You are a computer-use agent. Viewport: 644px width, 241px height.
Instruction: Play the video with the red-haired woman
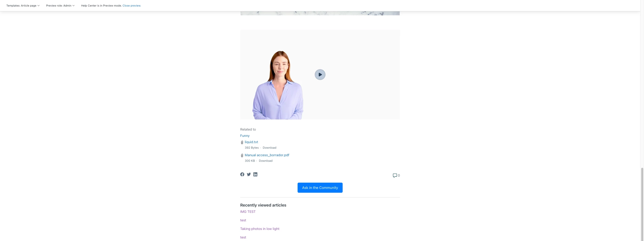(x=320, y=74)
